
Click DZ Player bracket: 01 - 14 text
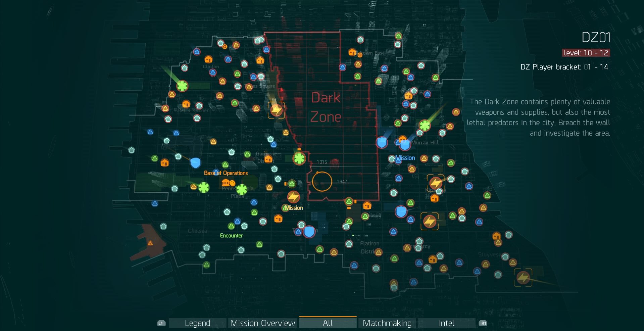click(564, 67)
